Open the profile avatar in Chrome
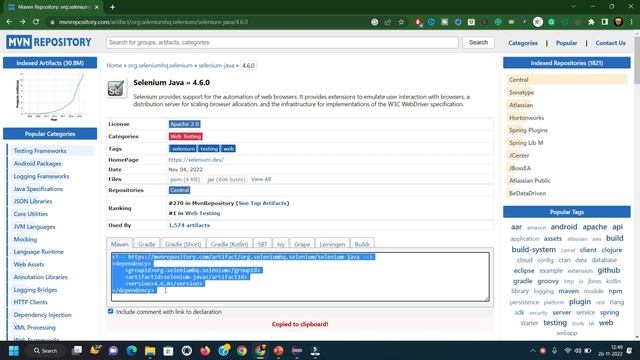The image size is (640, 360). click(x=618, y=22)
